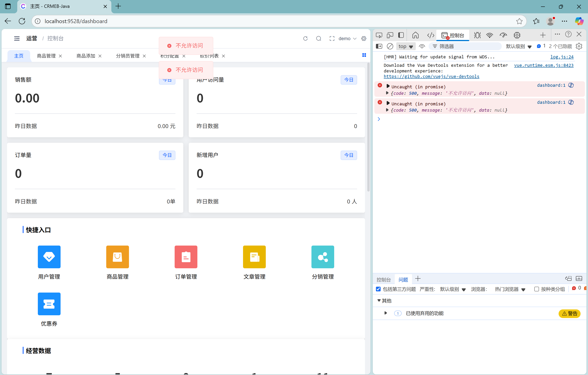Click 今日 badge on 新增用户 card
Screen dimensions: 588x375
(x=349, y=155)
